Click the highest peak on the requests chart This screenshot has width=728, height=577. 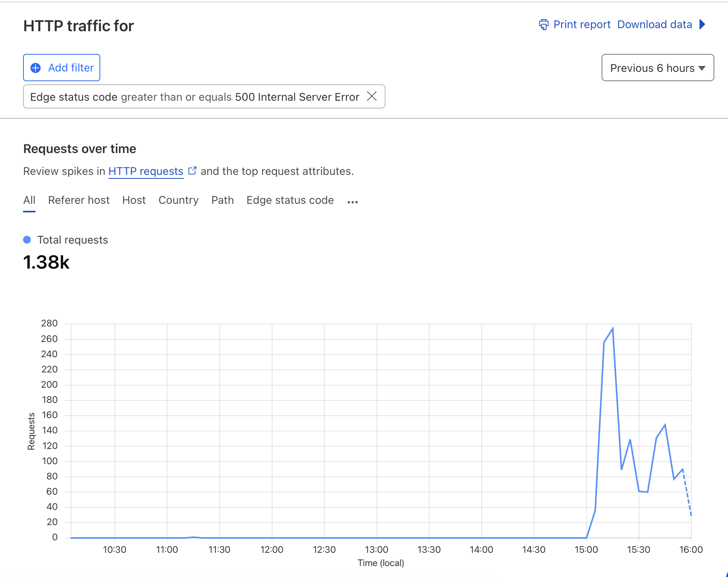point(613,329)
